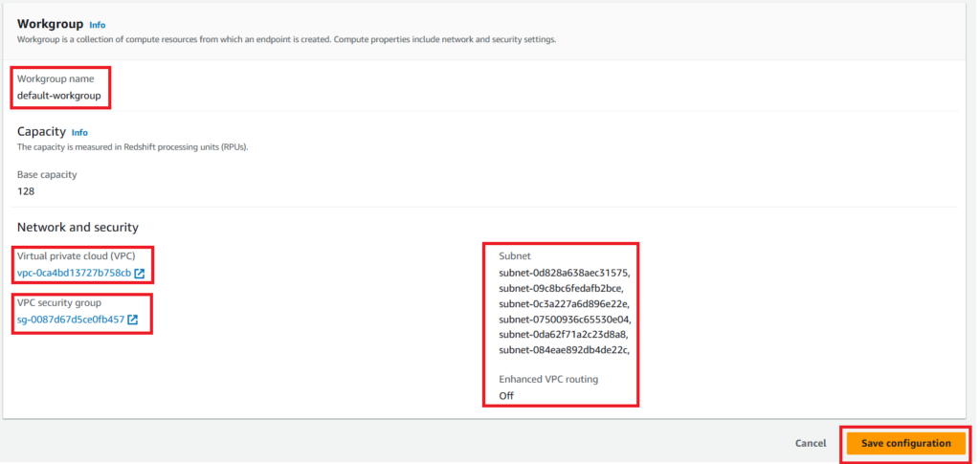This screenshot has width=980, height=464.
Task: Click the security group external link icon
Action: (133, 320)
